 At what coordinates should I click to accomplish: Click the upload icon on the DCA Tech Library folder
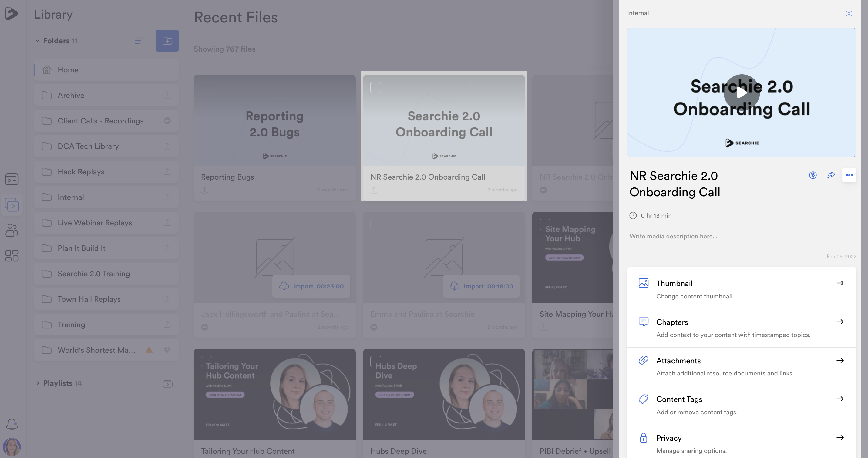click(167, 146)
